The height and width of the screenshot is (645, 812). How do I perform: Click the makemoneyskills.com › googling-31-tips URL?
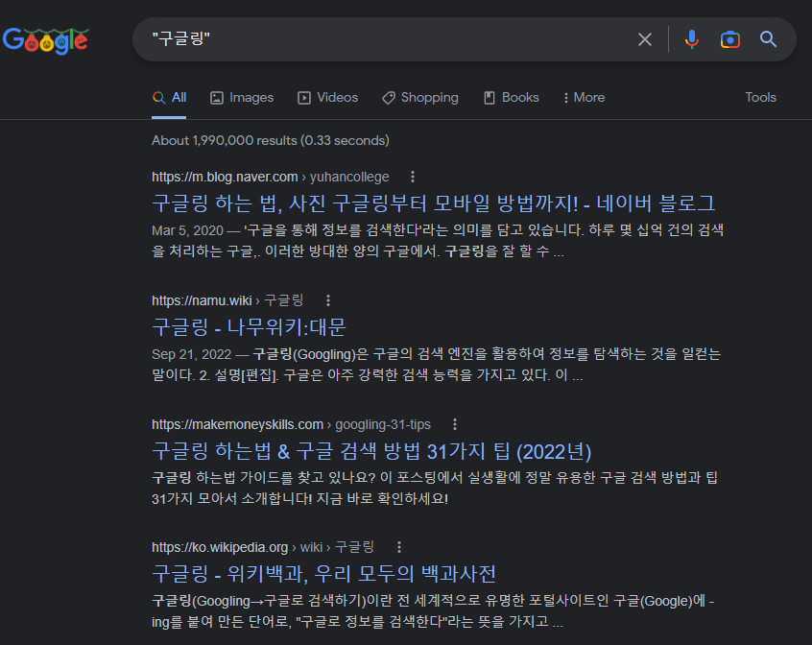point(291,424)
